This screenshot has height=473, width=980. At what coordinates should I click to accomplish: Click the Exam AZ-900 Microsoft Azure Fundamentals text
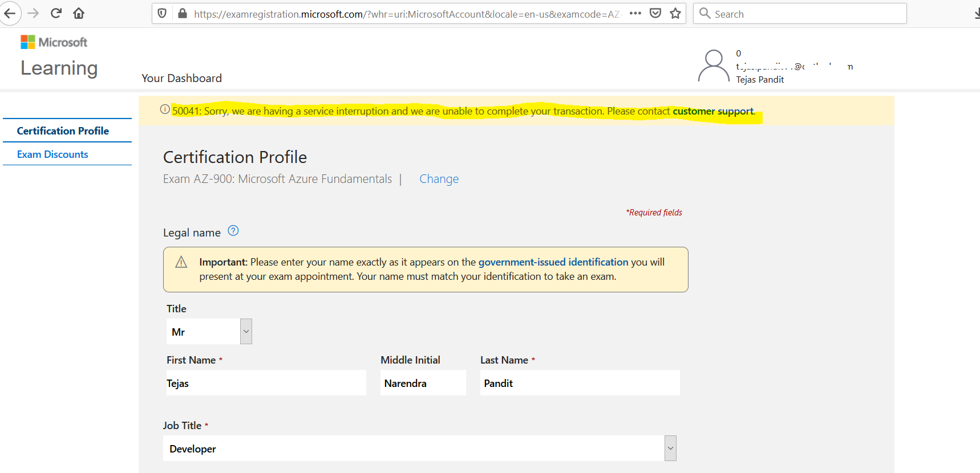tap(278, 179)
